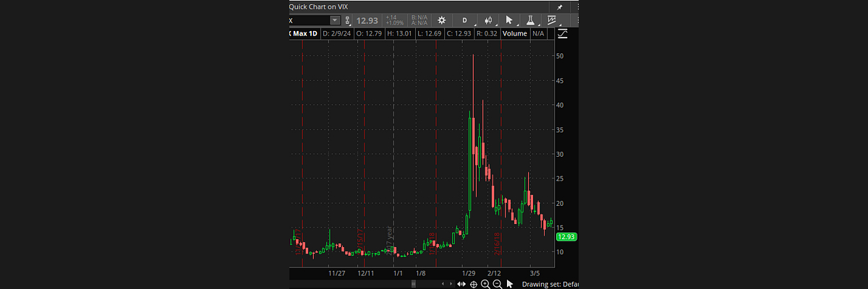Click the R: 0.32 range value
The image size is (868, 289).
click(487, 33)
